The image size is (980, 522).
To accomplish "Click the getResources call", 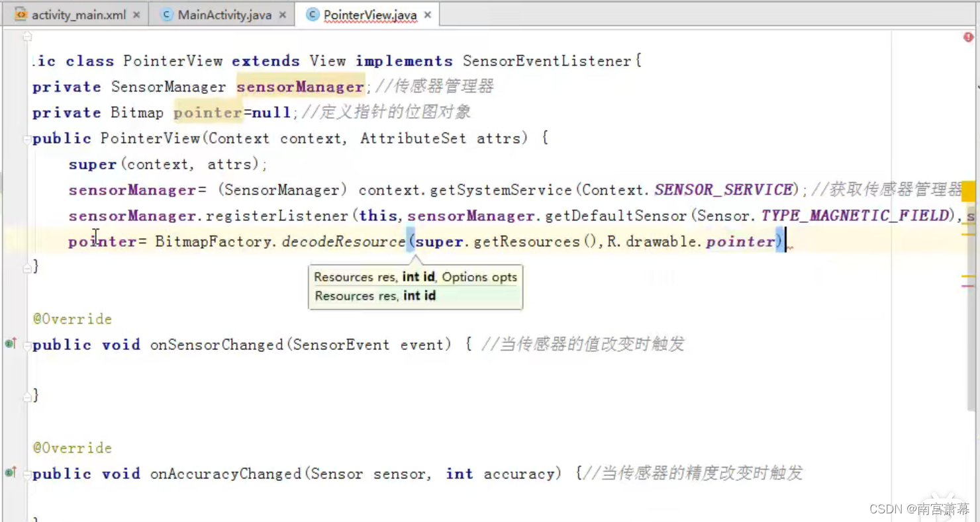I will click(526, 241).
